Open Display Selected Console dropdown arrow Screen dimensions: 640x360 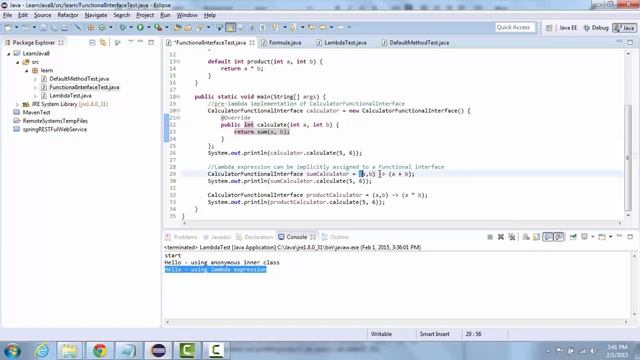tap(593, 237)
